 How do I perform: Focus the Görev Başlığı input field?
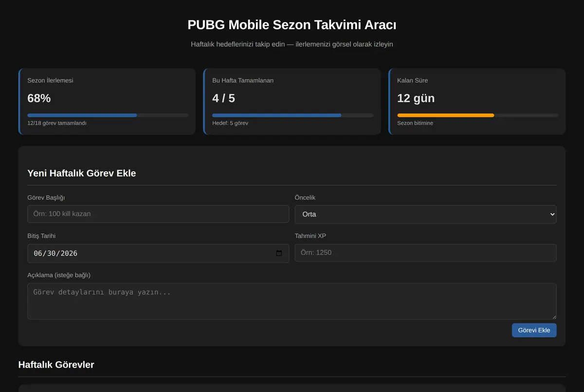[158, 214]
